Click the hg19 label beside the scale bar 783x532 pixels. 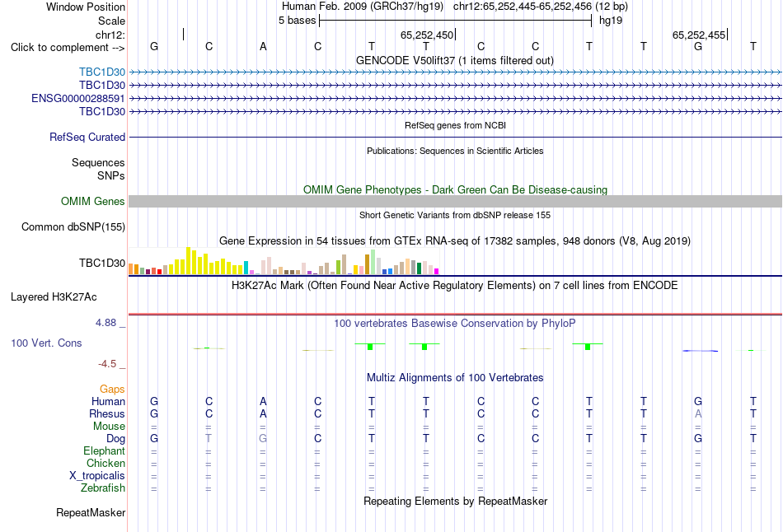611,21
